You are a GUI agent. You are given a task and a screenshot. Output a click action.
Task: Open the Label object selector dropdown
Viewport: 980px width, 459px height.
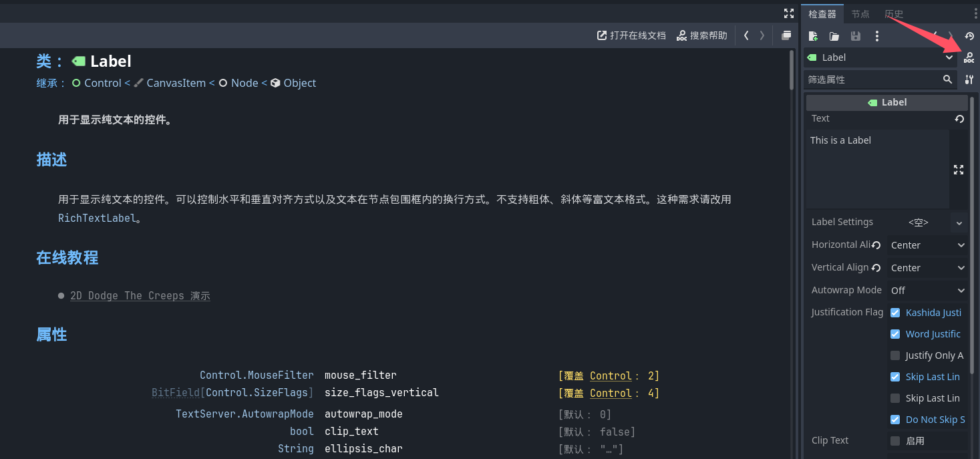click(x=880, y=57)
